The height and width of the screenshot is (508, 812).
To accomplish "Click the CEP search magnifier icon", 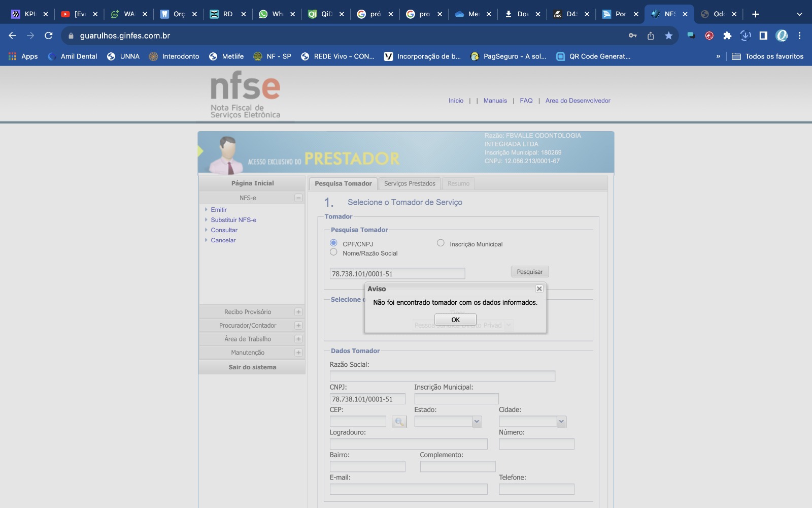I will point(399,422).
